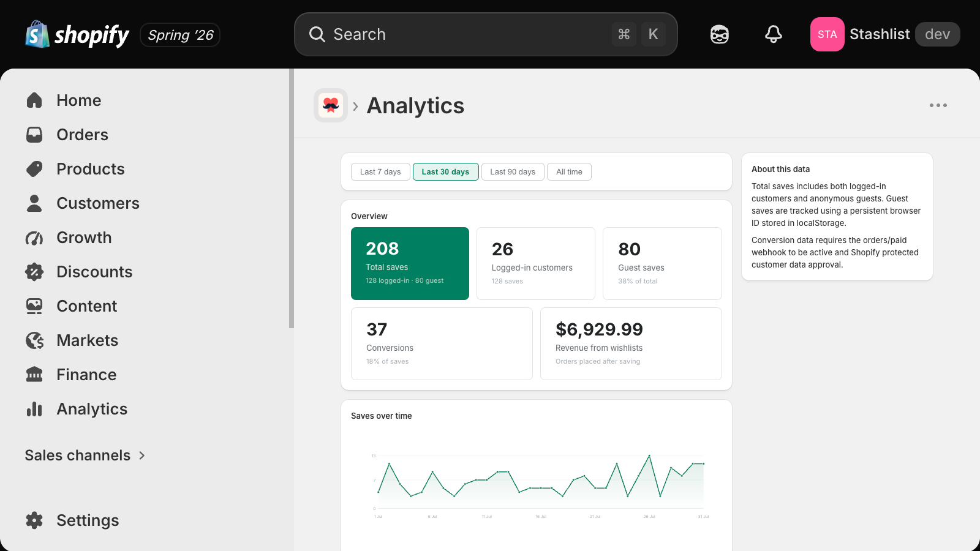Open Finance in the sidebar
Image resolution: width=980 pixels, height=551 pixels.
(86, 375)
